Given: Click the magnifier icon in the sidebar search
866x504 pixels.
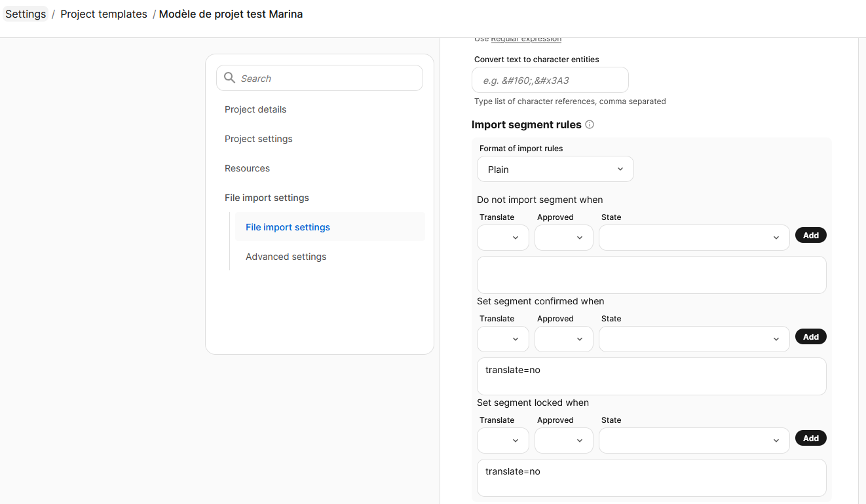Looking at the screenshot, I should [229, 78].
